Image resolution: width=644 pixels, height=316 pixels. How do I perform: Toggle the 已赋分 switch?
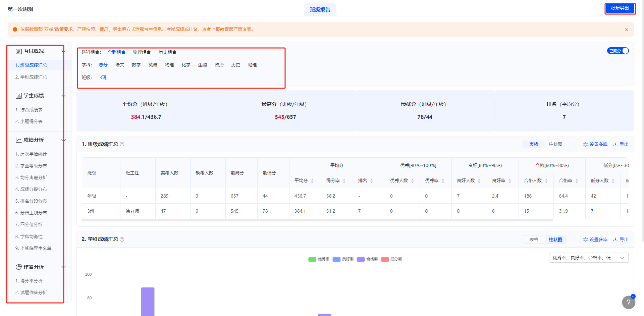click(x=618, y=51)
